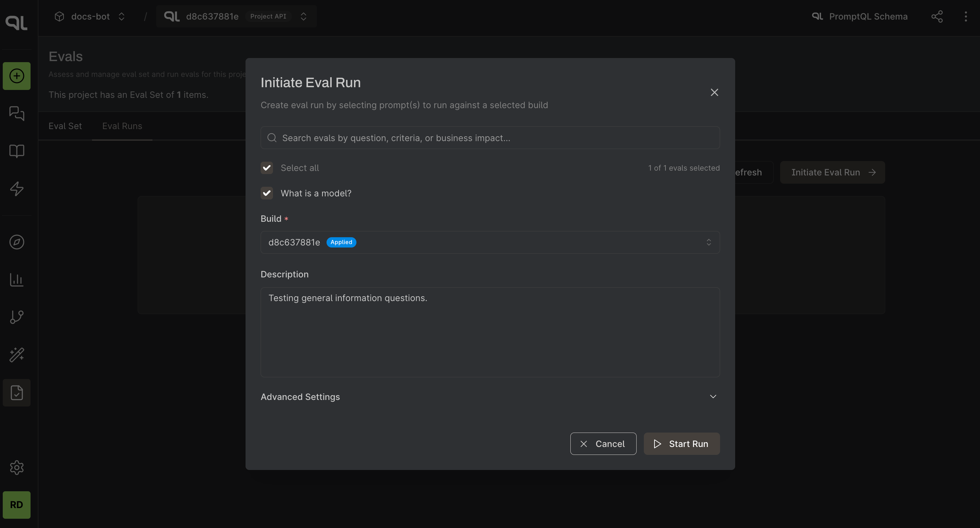This screenshot has width=980, height=528.
Task: Click the Applied badge in Build field
Action: (x=341, y=242)
